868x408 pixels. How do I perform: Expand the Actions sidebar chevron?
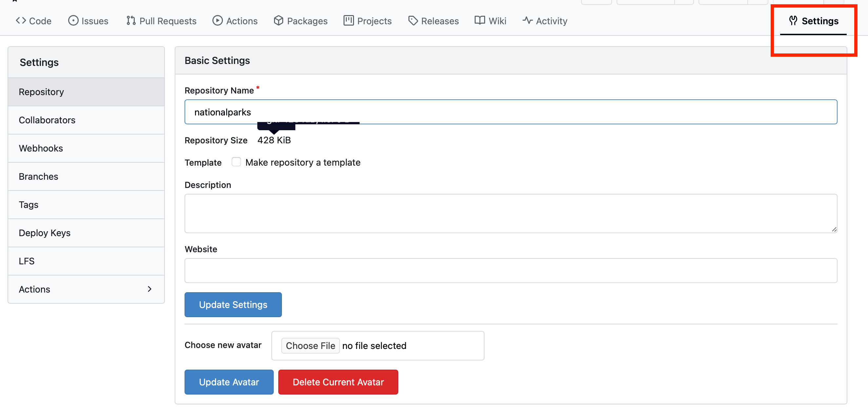(x=149, y=289)
